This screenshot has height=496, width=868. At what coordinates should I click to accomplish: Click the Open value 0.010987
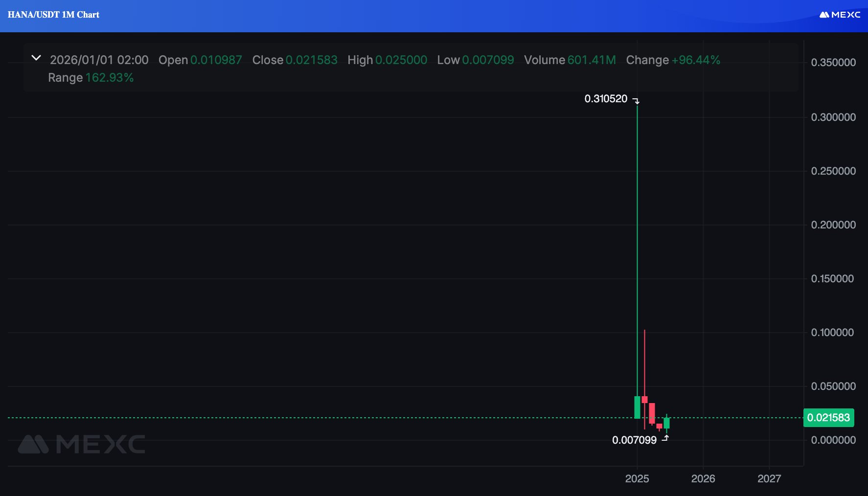point(216,60)
